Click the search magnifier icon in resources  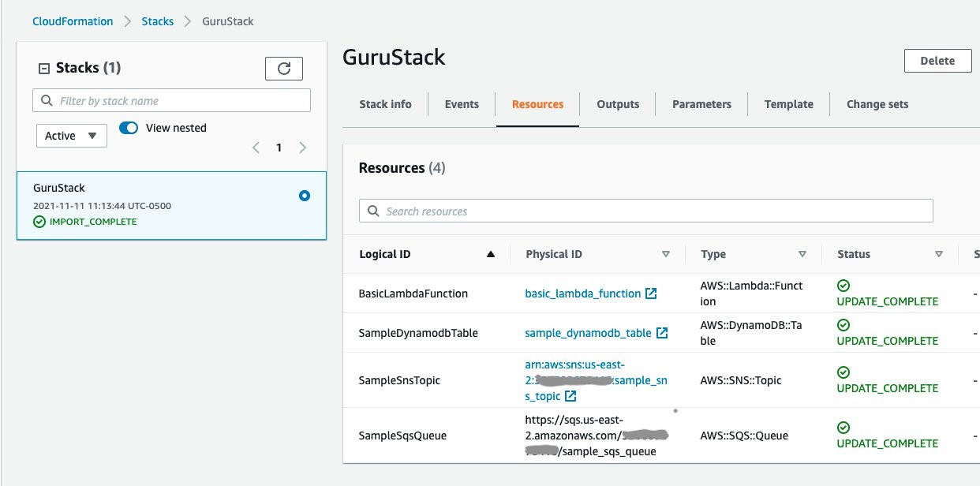(x=372, y=211)
